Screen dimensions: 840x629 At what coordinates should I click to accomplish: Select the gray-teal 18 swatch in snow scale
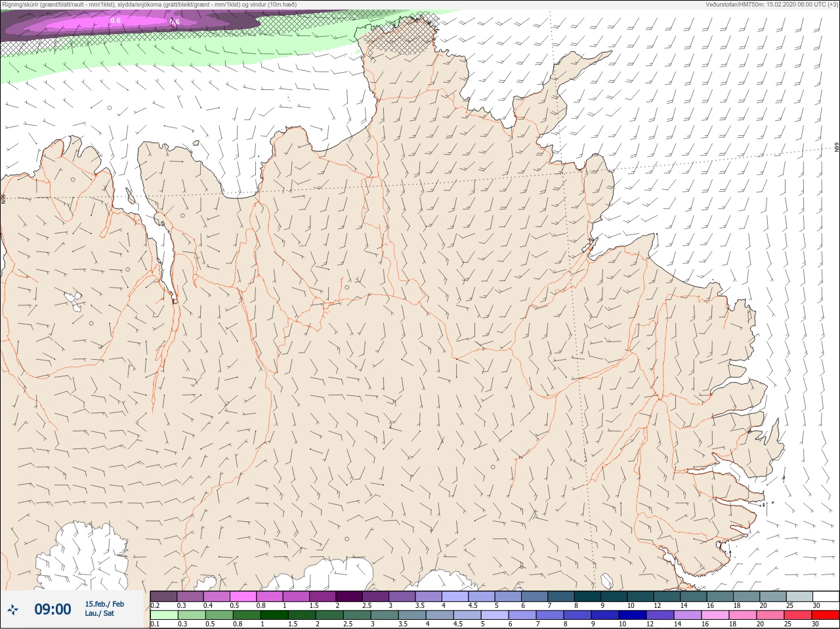point(746,596)
